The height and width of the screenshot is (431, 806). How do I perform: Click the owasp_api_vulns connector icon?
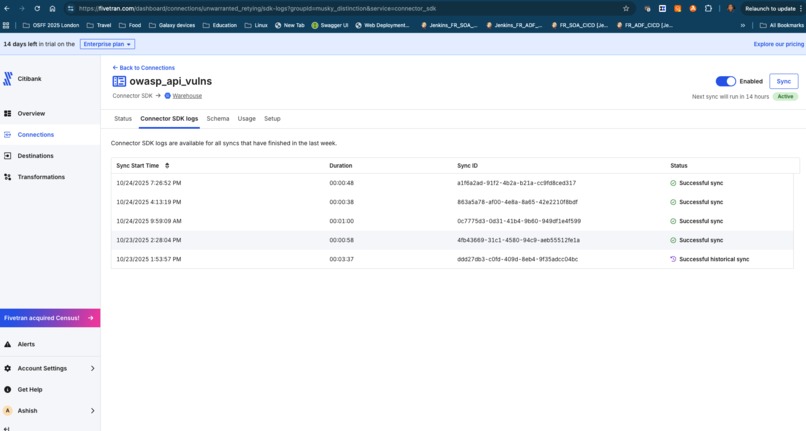(119, 81)
